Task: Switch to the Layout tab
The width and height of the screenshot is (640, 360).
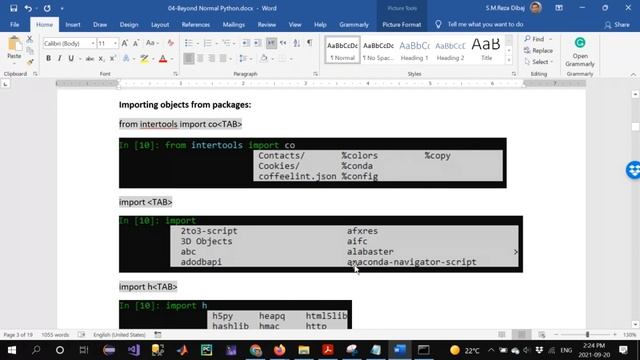Action: 160,24
